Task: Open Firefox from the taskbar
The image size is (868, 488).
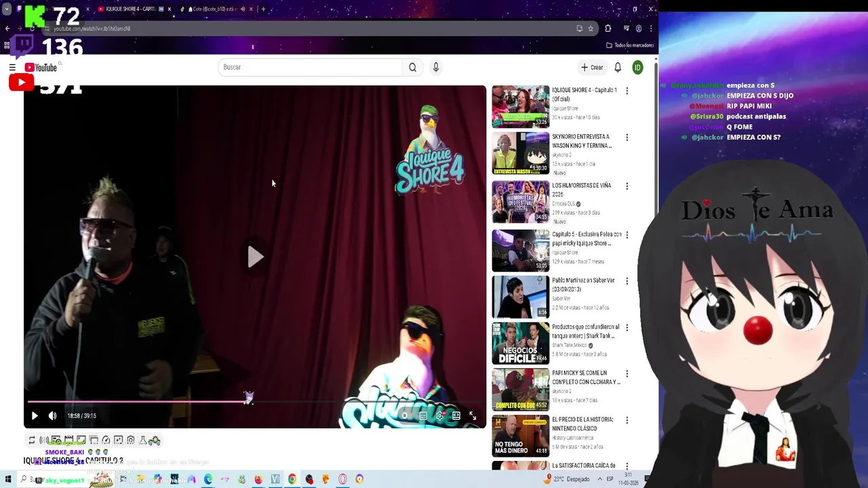Action: [x=258, y=479]
